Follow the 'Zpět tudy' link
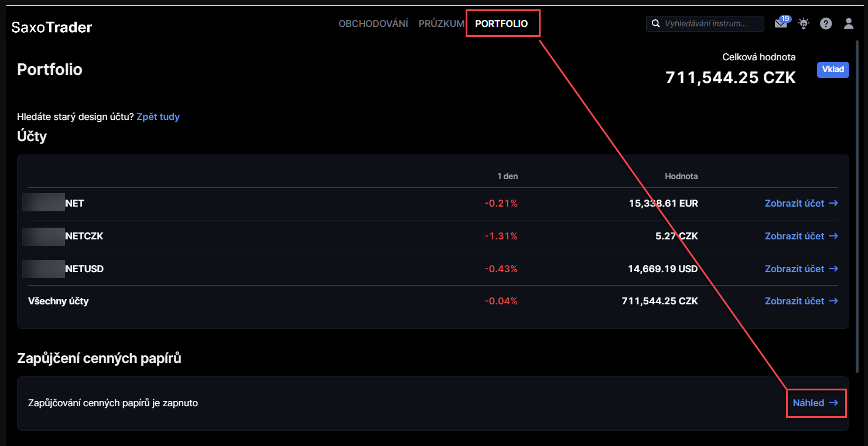This screenshot has height=446, width=868. click(158, 116)
